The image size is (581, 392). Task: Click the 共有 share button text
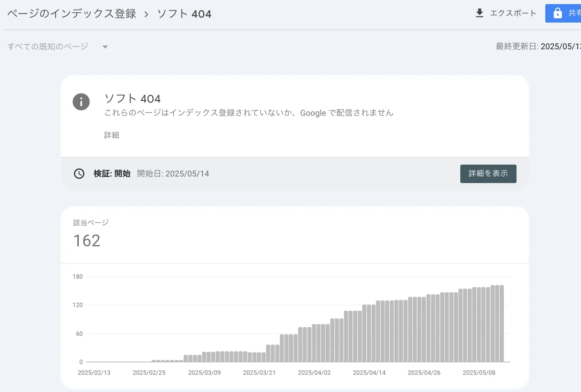[574, 13]
